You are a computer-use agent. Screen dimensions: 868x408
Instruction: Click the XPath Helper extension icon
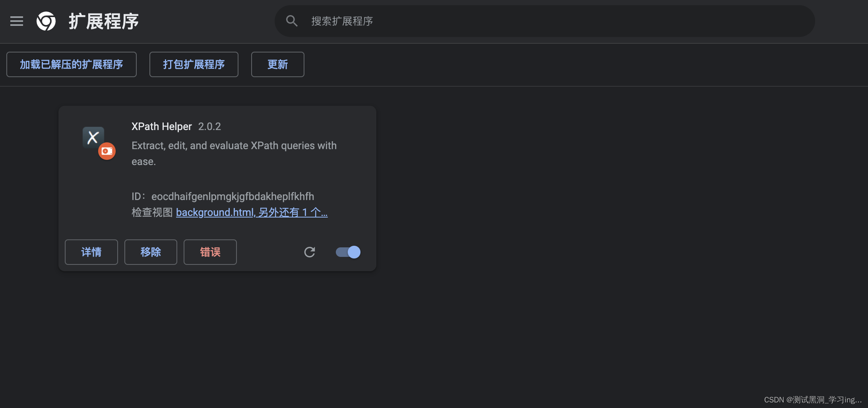point(93,137)
